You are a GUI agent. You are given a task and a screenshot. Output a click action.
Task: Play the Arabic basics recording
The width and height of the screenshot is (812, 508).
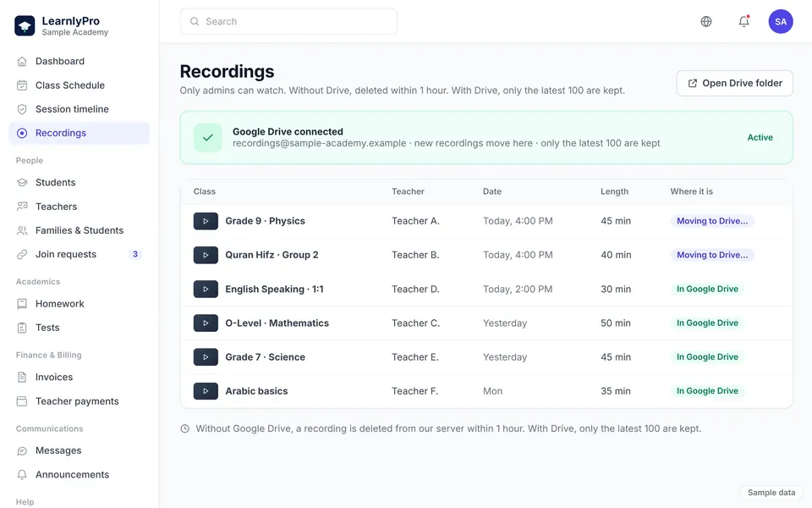(206, 391)
